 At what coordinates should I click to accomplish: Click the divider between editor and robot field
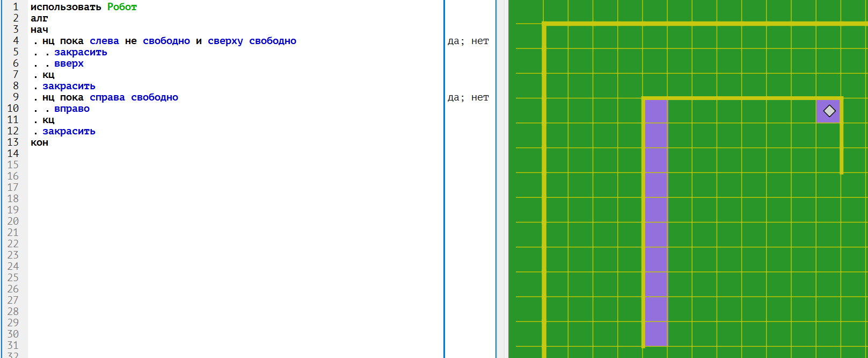point(501,179)
